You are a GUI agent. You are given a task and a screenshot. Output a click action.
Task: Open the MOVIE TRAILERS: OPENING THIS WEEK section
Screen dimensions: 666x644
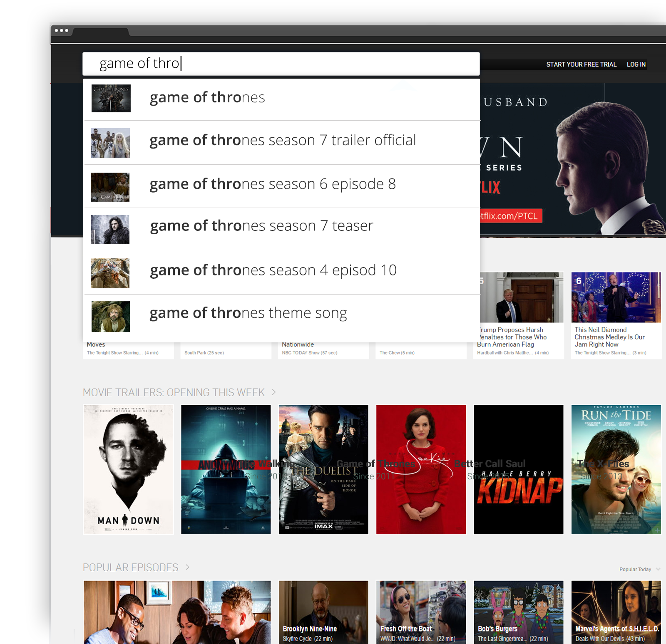(x=174, y=392)
